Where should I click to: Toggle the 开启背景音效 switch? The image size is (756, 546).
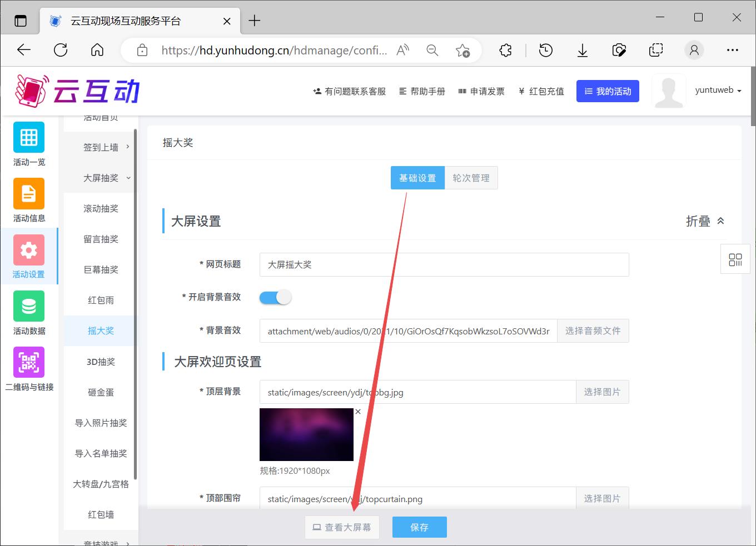click(275, 297)
